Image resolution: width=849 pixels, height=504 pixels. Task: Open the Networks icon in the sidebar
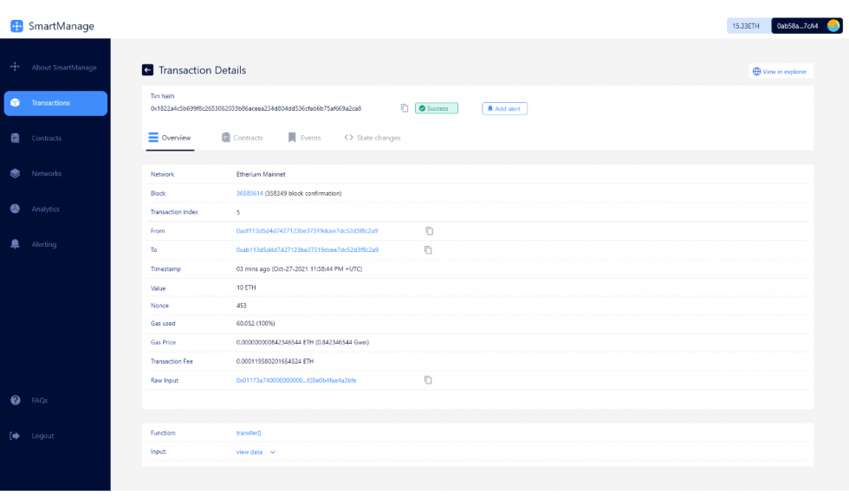14,173
